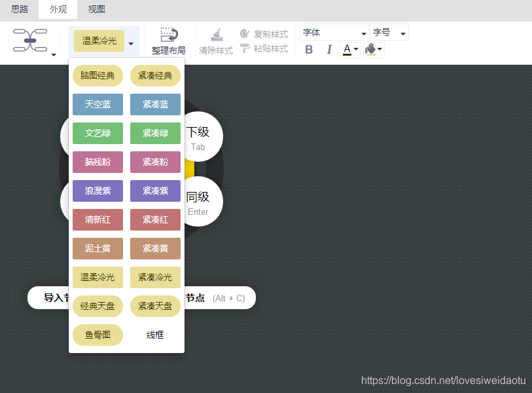Image resolution: width=532 pixels, height=393 pixels.
Task: Select the 文艺绿 theme
Action: click(x=98, y=133)
